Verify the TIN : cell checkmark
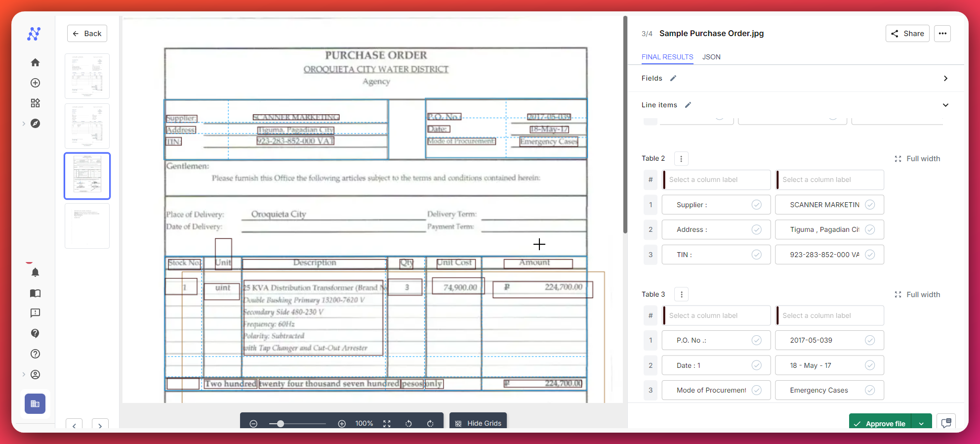Viewport: 980px width, 444px height. (756, 255)
